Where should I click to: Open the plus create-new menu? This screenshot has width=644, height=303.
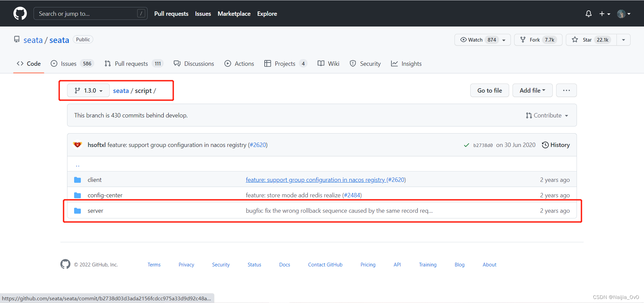click(605, 14)
